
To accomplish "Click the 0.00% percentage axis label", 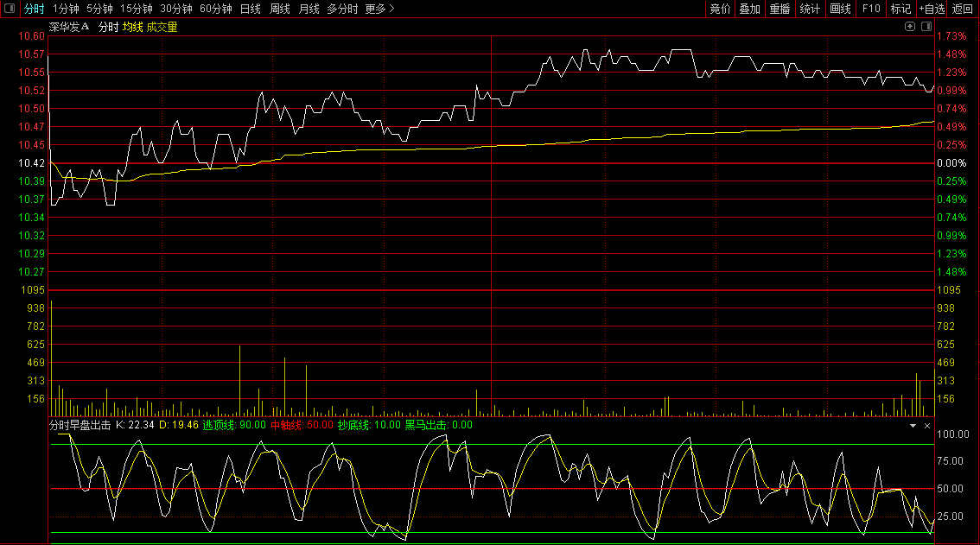I will [951, 163].
